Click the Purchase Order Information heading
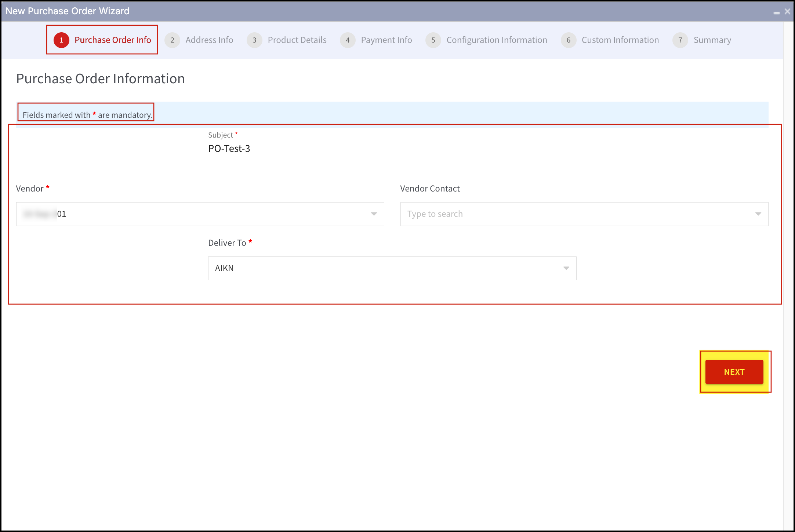This screenshot has width=795, height=532. tap(101, 79)
